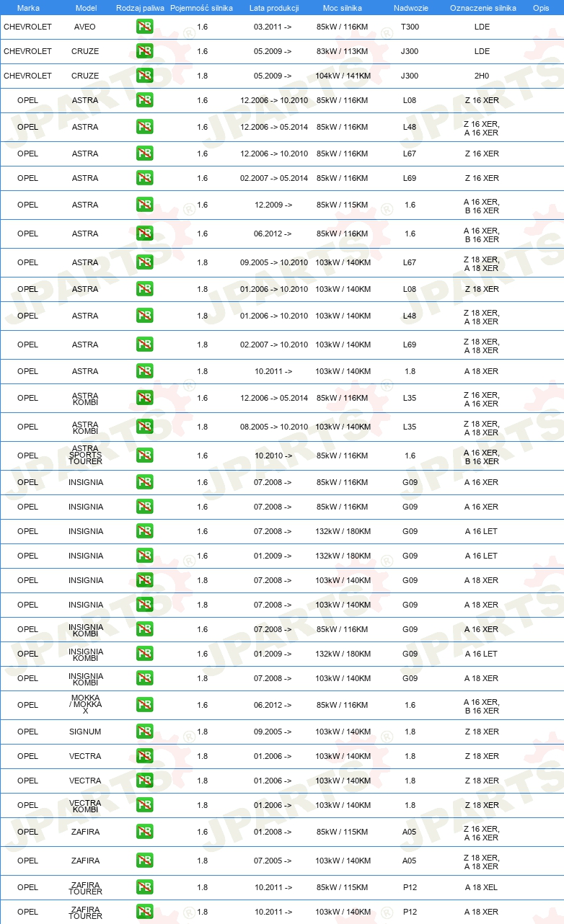The image size is (564, 924).
Task: Click the 'Opis' column header
Action: click(540, 8)
